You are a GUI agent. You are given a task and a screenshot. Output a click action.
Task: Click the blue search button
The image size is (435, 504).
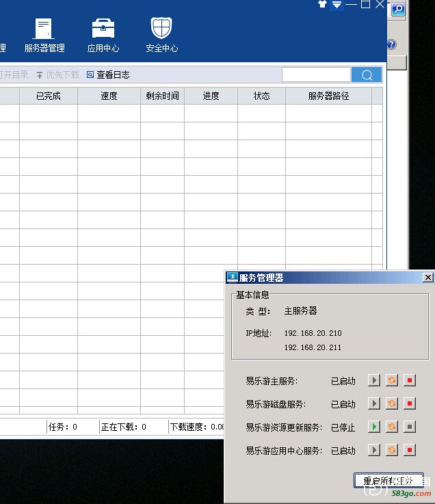click(x=367, y=75)
